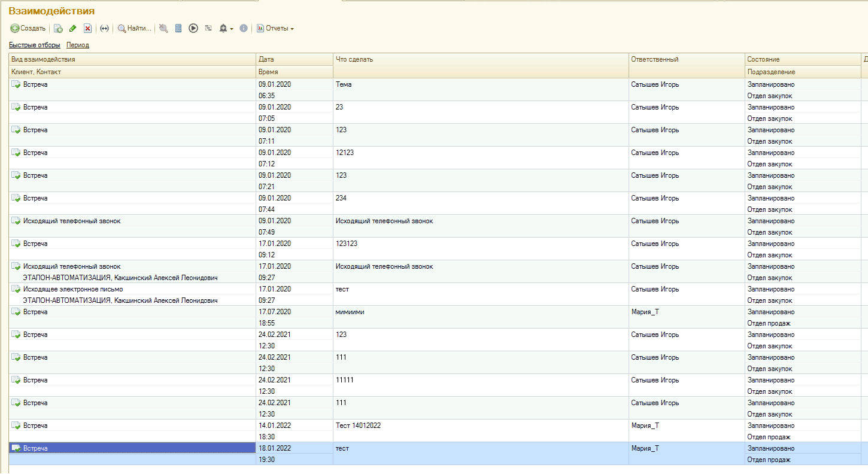The image size is (868, 474).
Task: Open the Период link
Action: coord(78,45)
